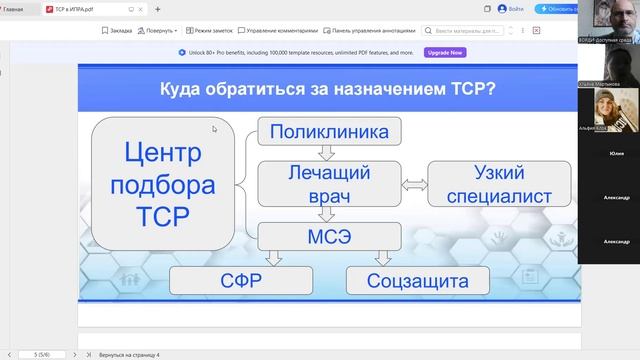
Task: Open Управление комментариями comment management
Action: (x=278, y=31)
